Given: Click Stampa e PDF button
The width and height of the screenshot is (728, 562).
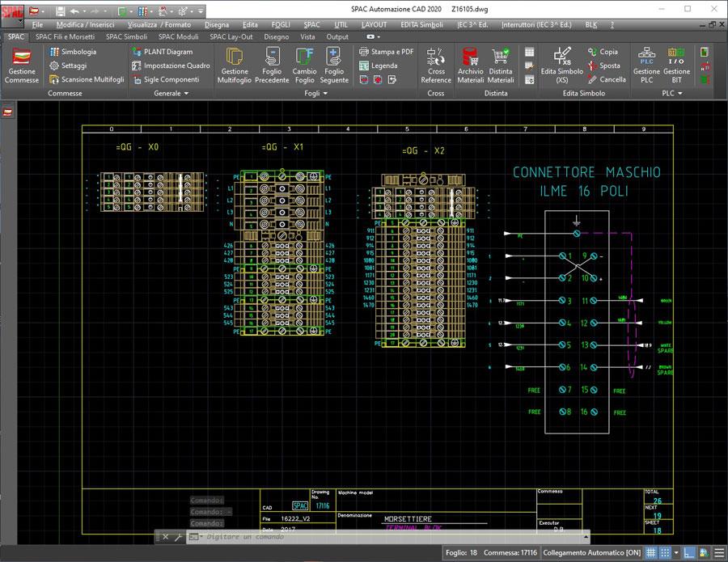Looking at the screenshot, I should coord(386,52).
